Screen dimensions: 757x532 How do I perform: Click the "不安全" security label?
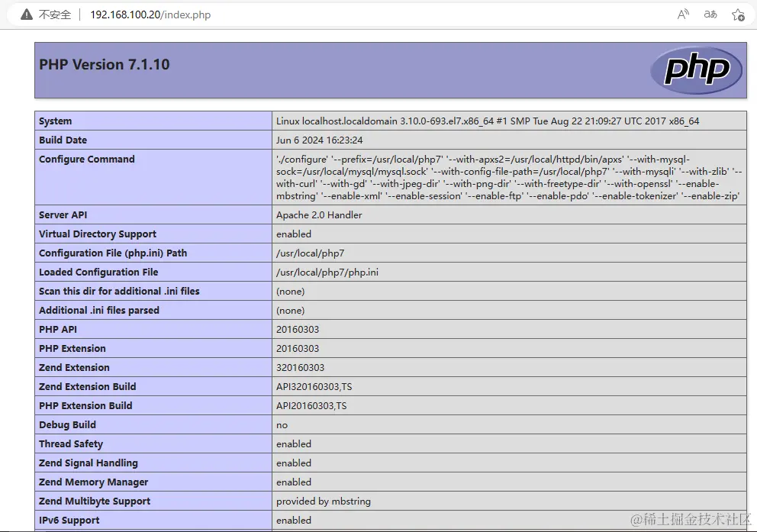pos(54,15)
